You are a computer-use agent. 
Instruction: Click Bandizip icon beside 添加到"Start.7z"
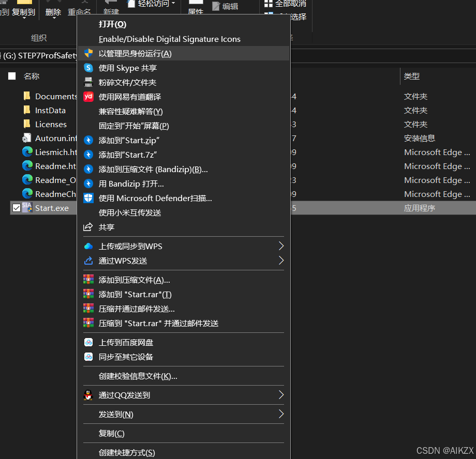tap(88, 155)
